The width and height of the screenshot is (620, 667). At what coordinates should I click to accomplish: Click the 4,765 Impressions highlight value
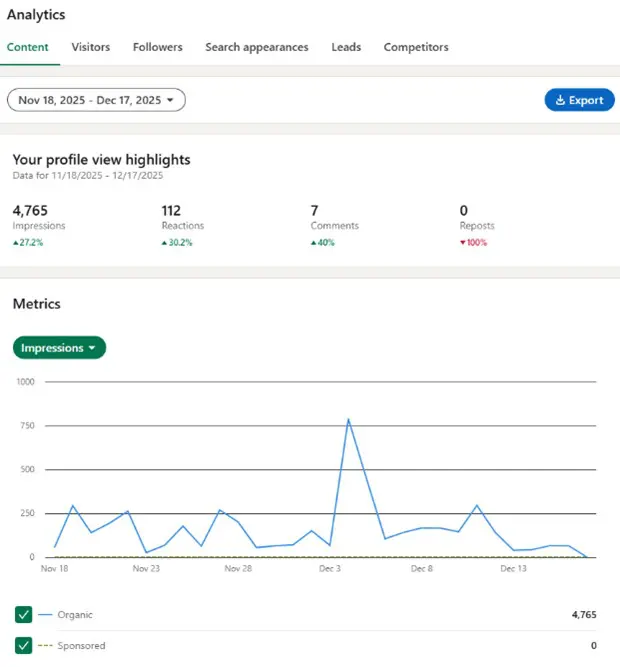tap(30, 210)
